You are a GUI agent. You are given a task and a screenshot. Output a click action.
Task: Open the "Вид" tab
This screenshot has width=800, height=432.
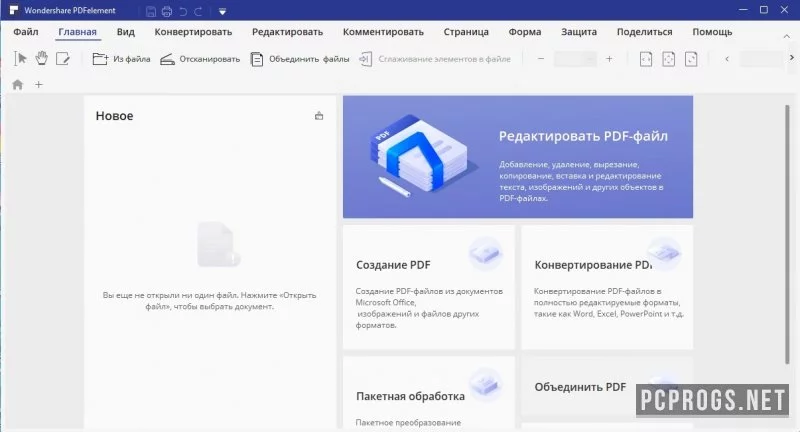(126, 32)
